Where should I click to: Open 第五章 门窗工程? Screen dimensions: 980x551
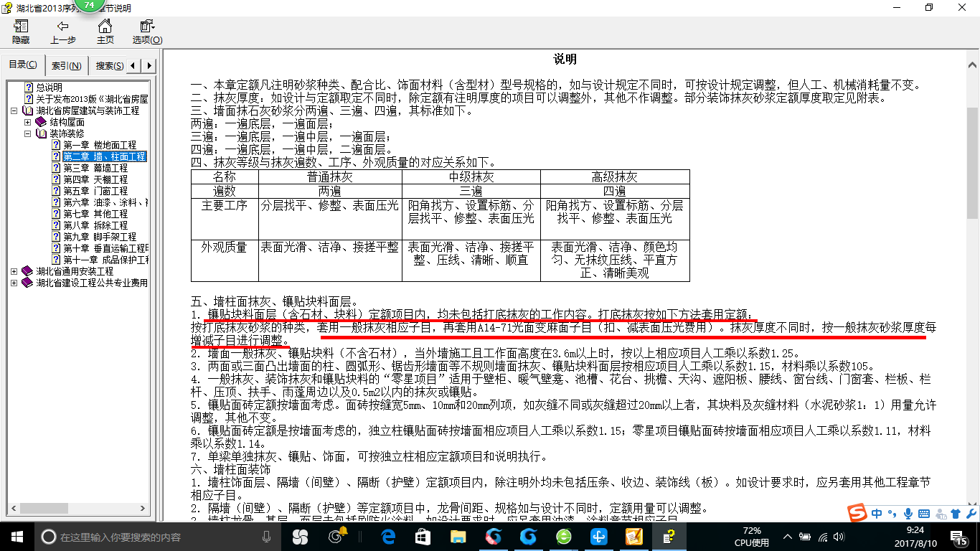[95, 191]
